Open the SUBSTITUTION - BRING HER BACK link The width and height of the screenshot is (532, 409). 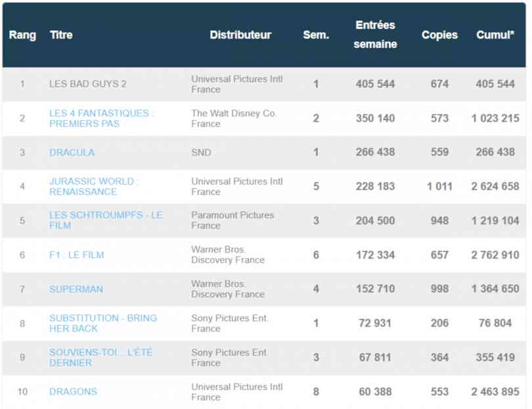tap(103, 323)
